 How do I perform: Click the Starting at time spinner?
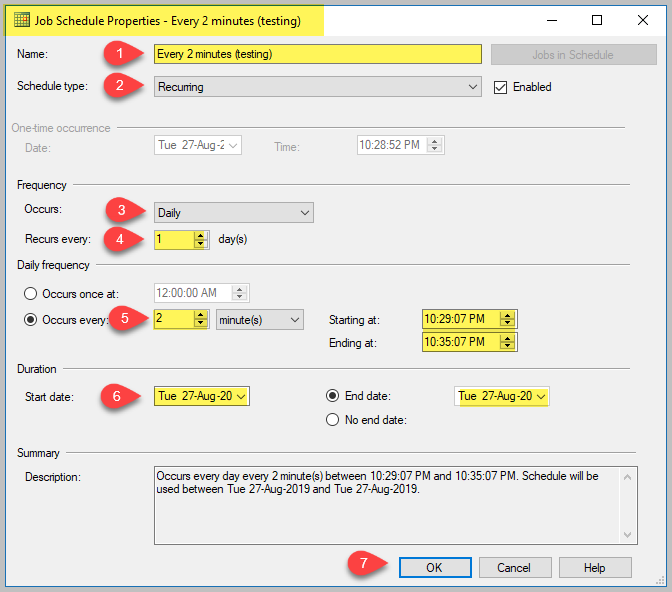[507, 319]
